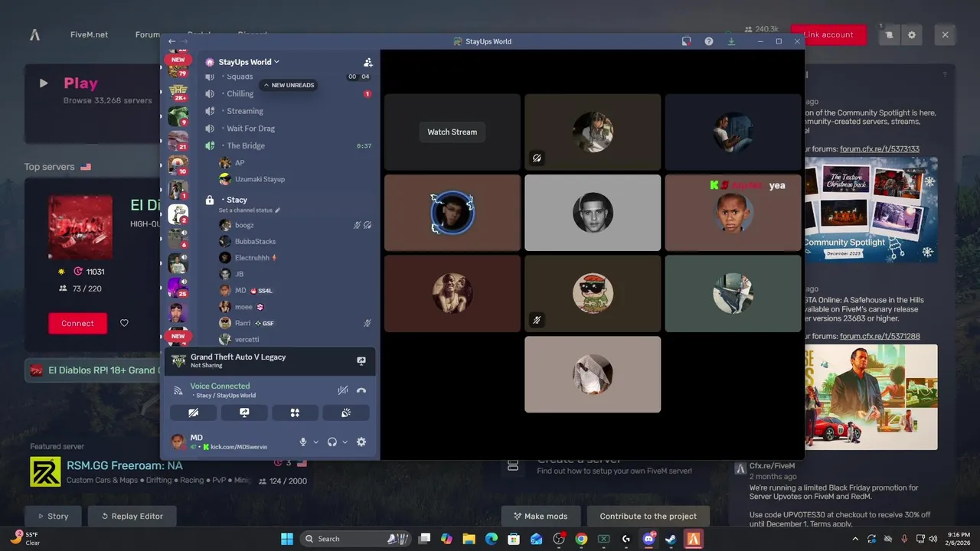
Task: Open the server icon with the 21 badge
Action: tap(178, 142)
